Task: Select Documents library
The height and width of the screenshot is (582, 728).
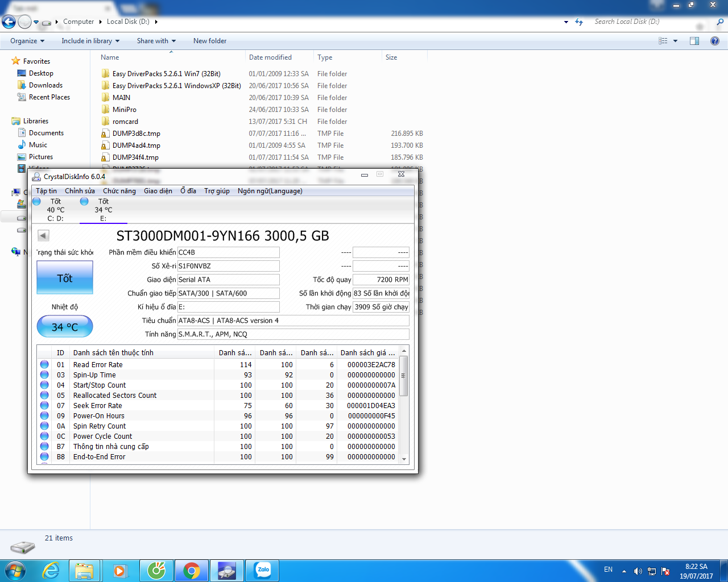Action: (46, 133)
